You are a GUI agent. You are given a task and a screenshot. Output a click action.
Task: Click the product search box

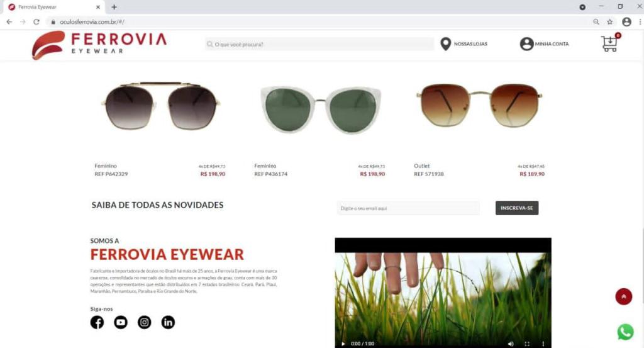click(319, 45)
